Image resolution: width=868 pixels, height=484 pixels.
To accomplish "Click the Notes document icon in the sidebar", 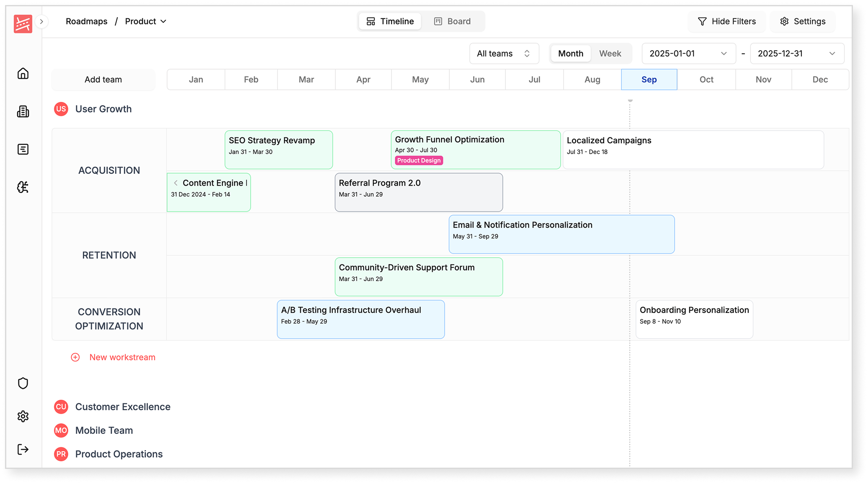I will tap(23, 149).
